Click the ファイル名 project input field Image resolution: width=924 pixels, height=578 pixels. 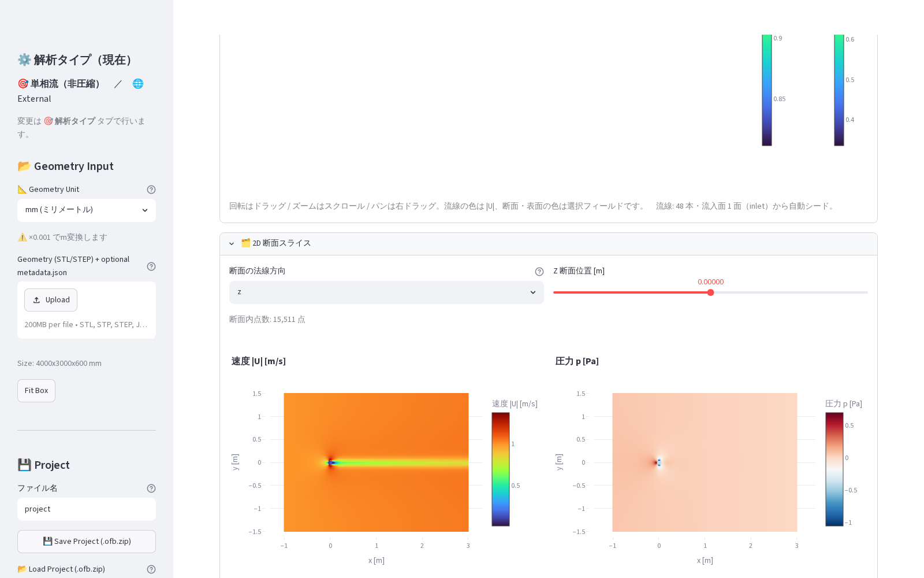[x=87, y=509]
